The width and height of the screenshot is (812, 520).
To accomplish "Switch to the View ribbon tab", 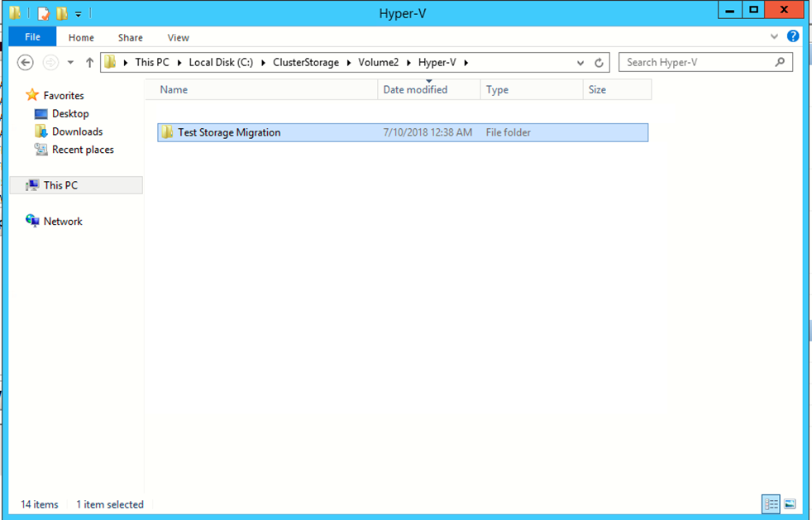I will (178, 38).
